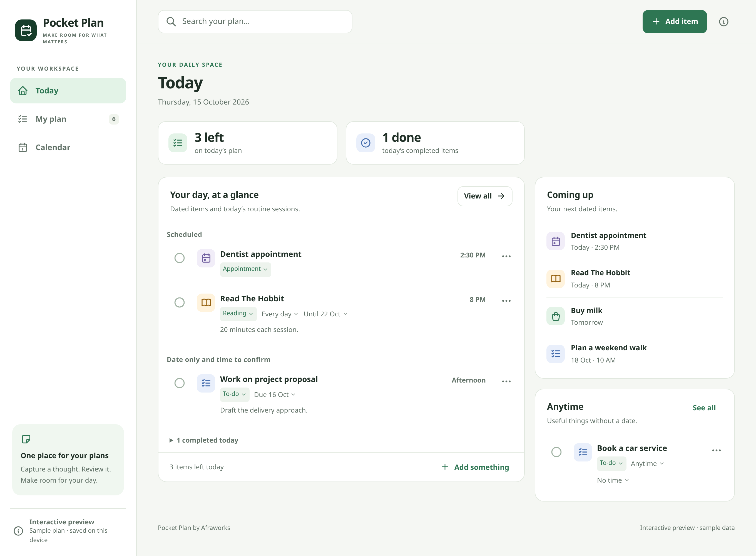This screenshot has height=556, width=756.
Task: Click the checkmark icon in the 1 done card
Action: (x=366, y=143)
